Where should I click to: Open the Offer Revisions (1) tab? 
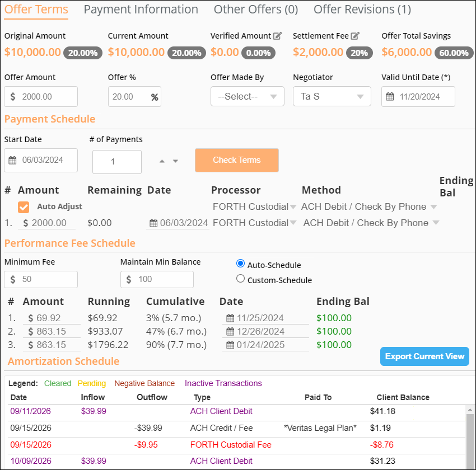pos(362,10)
